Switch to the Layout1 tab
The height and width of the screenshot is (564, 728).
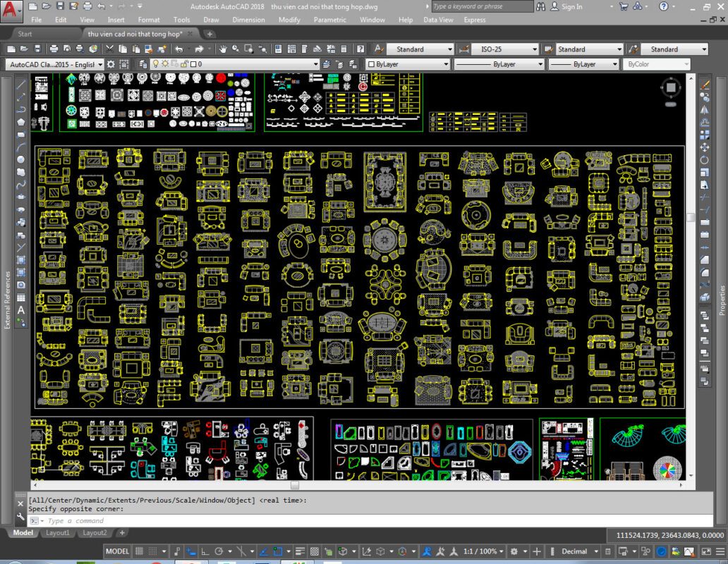(58, 533)
